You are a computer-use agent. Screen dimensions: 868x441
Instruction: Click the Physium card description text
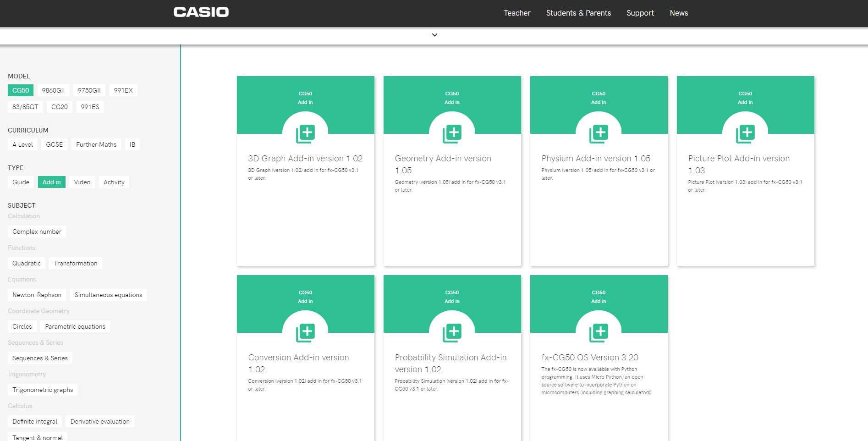[598, 174]
